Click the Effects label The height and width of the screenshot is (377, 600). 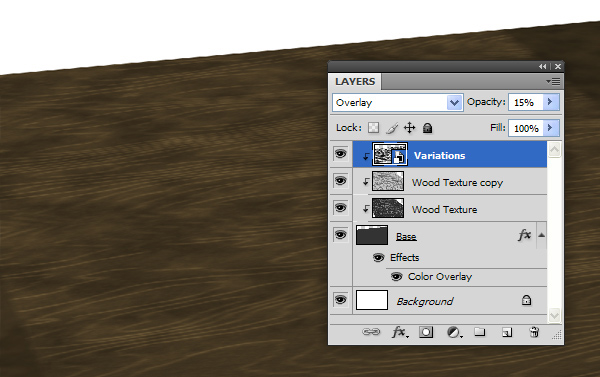(x=404, y=258)
